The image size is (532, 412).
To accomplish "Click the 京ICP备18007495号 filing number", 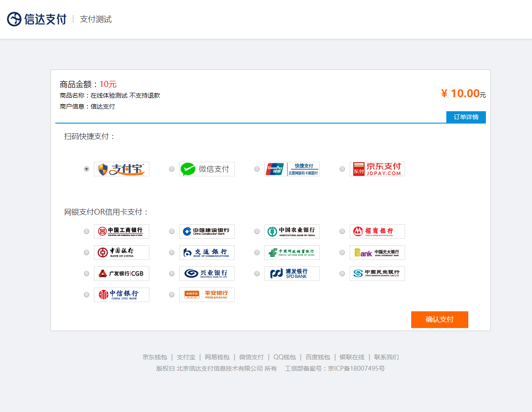I will click(356, 368).
